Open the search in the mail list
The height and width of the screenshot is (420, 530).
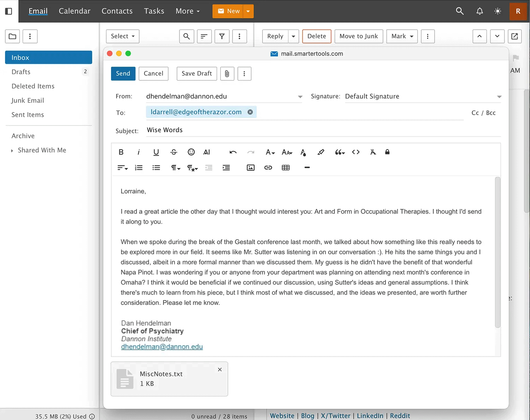(x=187, y=36)
